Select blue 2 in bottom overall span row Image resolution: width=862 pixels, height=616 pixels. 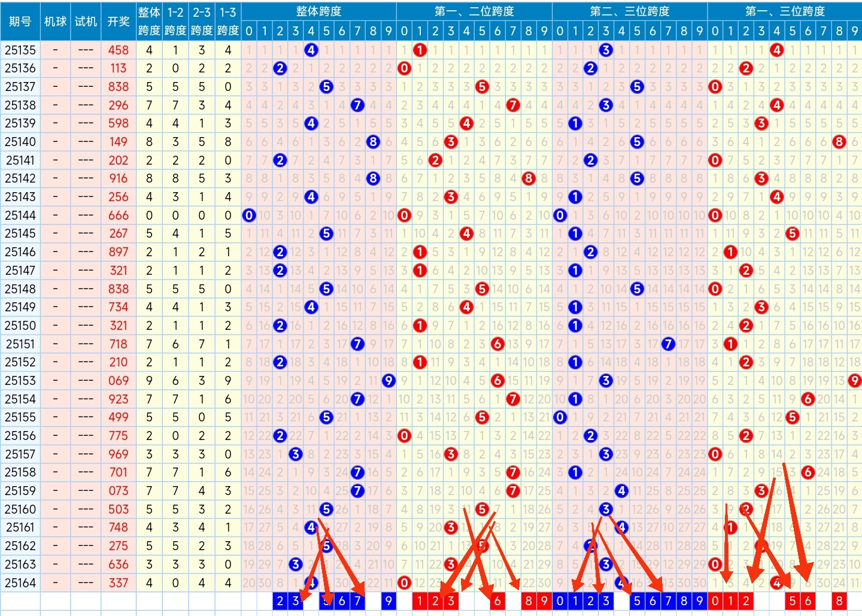pyautogui.click(x=280, y=600)
